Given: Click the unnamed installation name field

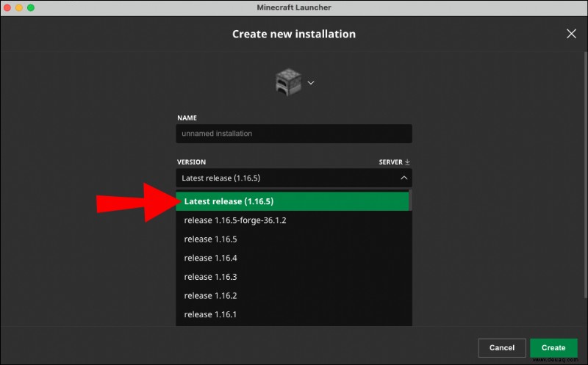Looking at the screenshot, I should (x=293, y=134).
